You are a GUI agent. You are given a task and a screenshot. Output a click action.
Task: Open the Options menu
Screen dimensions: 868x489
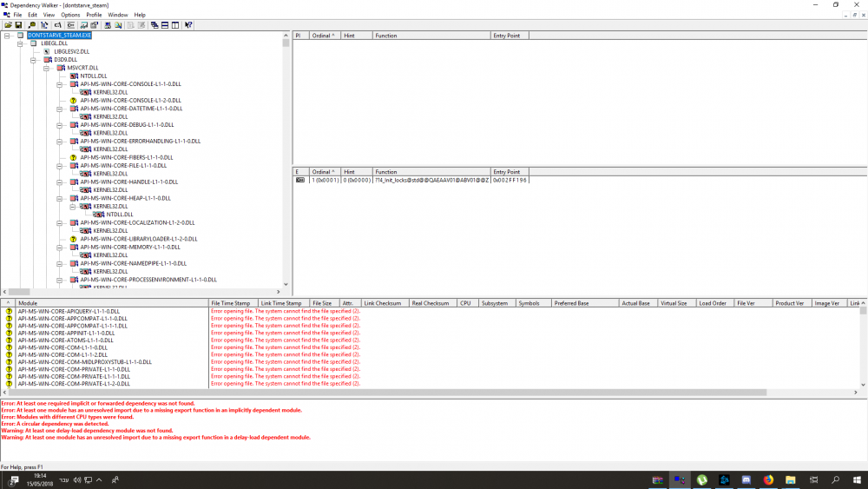coord(70,15)
